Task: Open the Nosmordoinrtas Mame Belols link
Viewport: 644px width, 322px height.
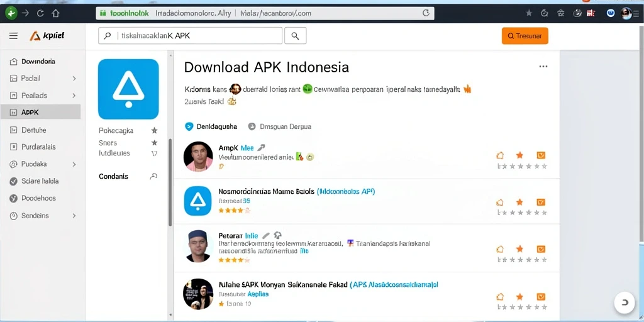Action: [297, 191]
